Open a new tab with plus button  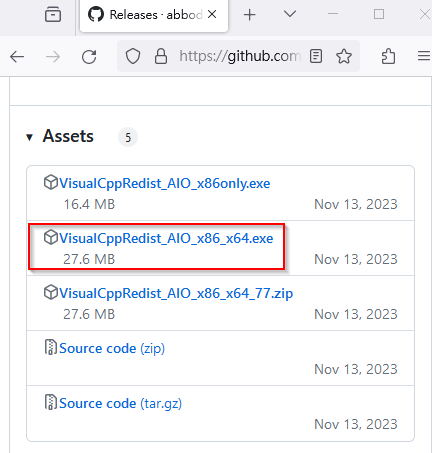249,15
